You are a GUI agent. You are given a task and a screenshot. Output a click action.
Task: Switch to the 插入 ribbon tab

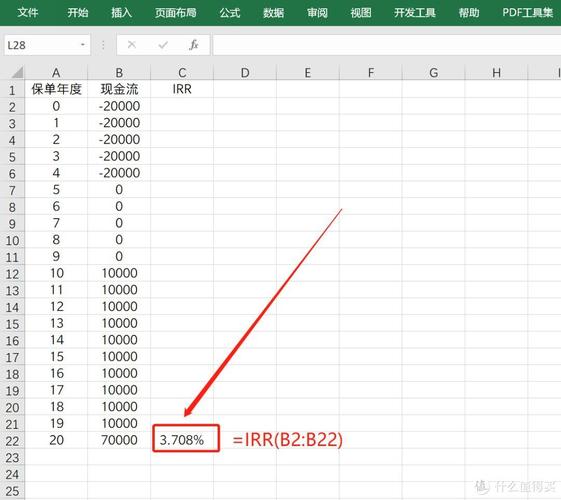coord(122,13)
